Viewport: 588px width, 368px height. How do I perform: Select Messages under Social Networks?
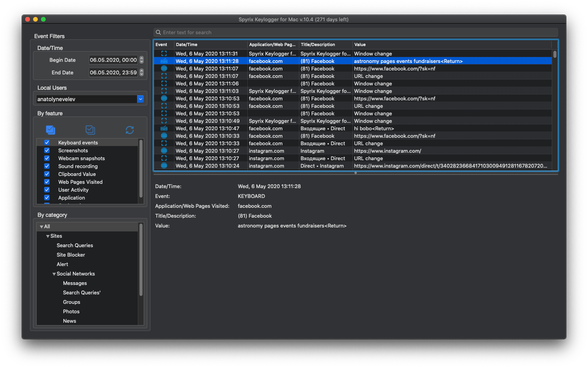[75, 283]
